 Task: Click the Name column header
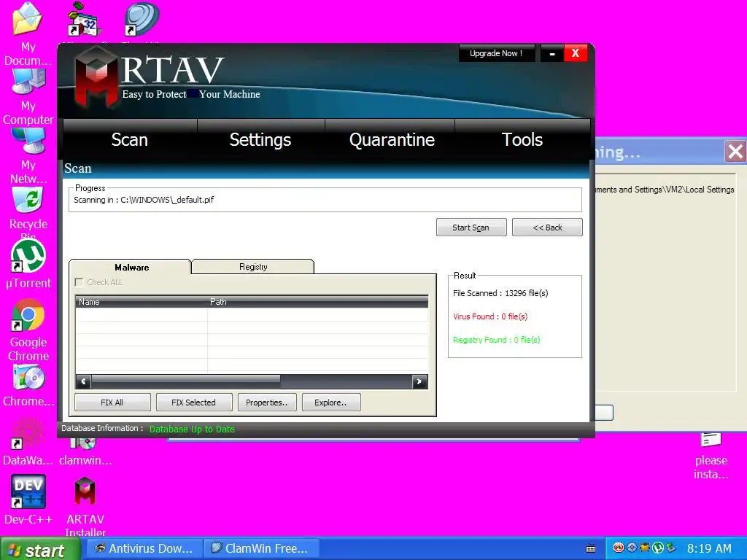point(141,301)
